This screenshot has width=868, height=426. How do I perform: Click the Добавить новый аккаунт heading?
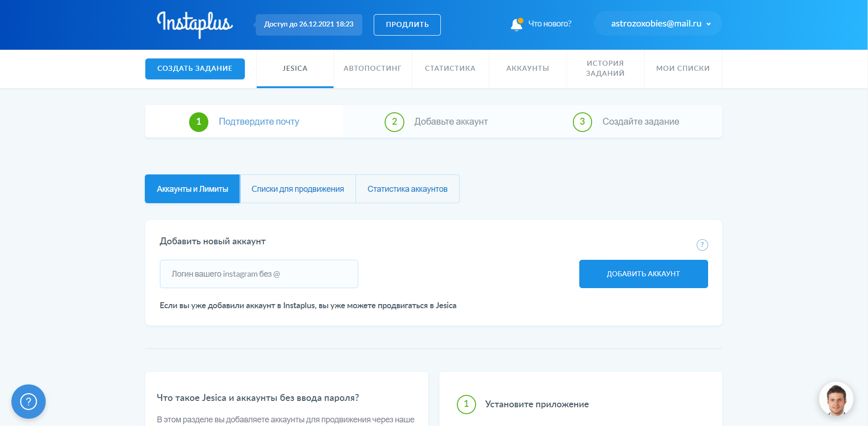(x=212, y=242)
